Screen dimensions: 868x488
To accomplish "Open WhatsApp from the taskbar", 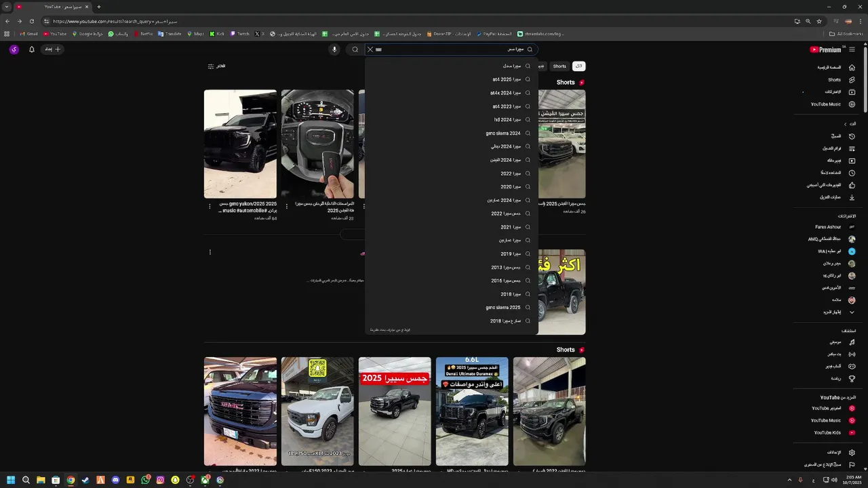I will pos(145,480).
